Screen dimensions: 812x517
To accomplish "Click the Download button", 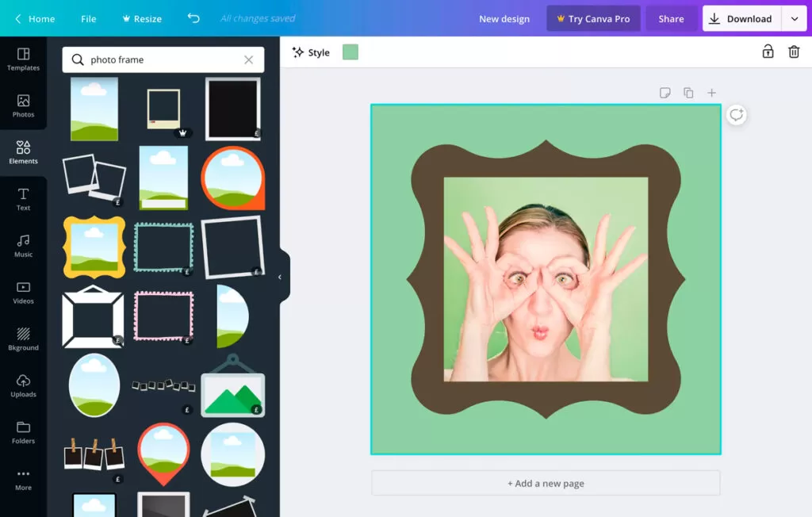I will [742, 19].
